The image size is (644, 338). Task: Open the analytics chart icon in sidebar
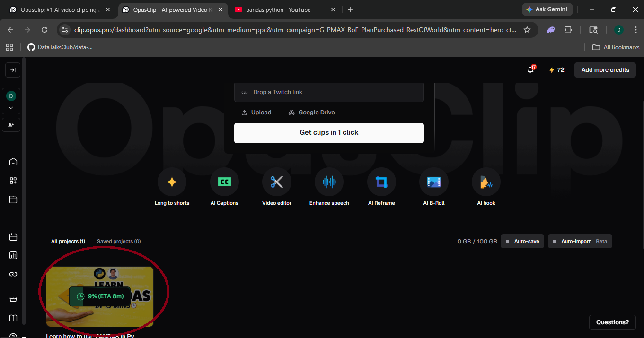[x=13, y=255]
